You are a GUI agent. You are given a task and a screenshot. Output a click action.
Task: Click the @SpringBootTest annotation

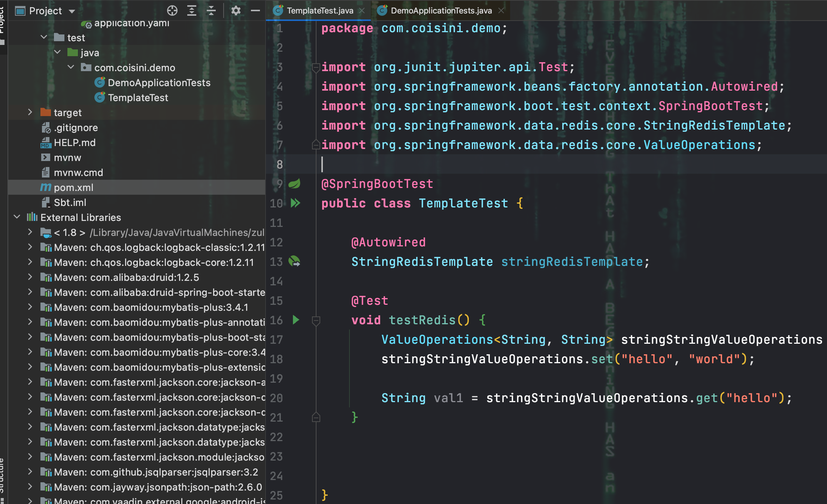(x=377, y=184)
